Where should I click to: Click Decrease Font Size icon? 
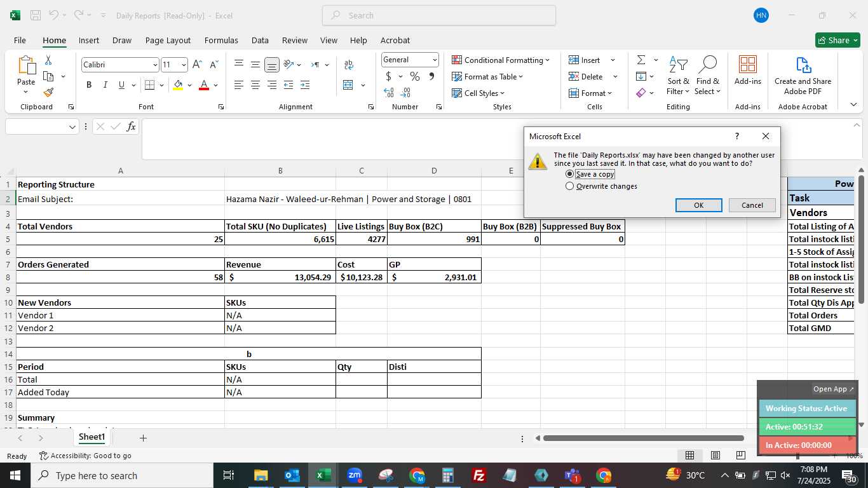214,64
